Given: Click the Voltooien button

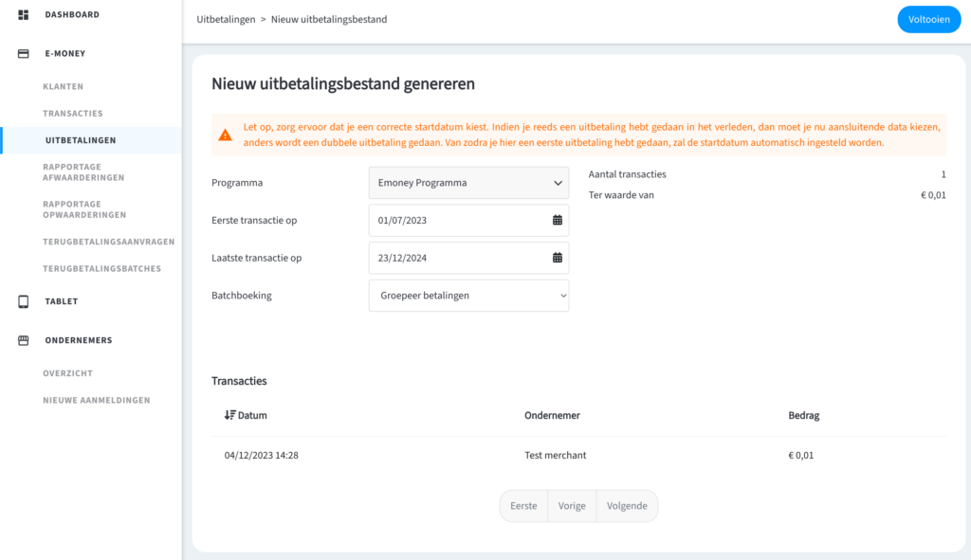Looking at the screenshot, I should pyautogui.click(x=929, y=19).
